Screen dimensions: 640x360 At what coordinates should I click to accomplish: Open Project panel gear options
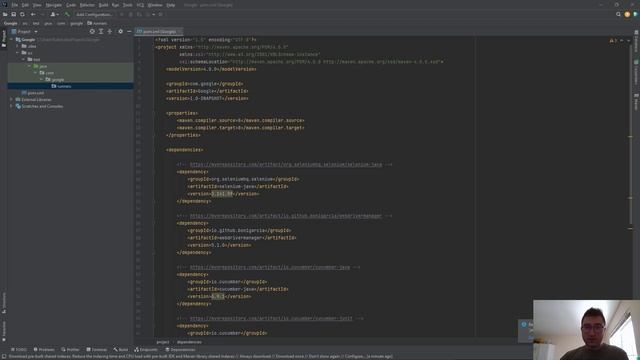point(120,31)
